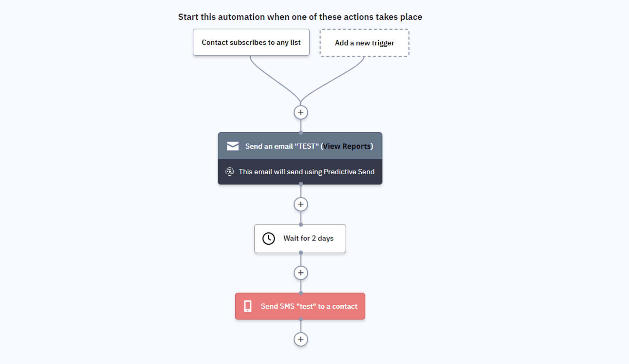629x364 pixels.
Task: Click the connector dot atop the SMS action
Action: 301,293
